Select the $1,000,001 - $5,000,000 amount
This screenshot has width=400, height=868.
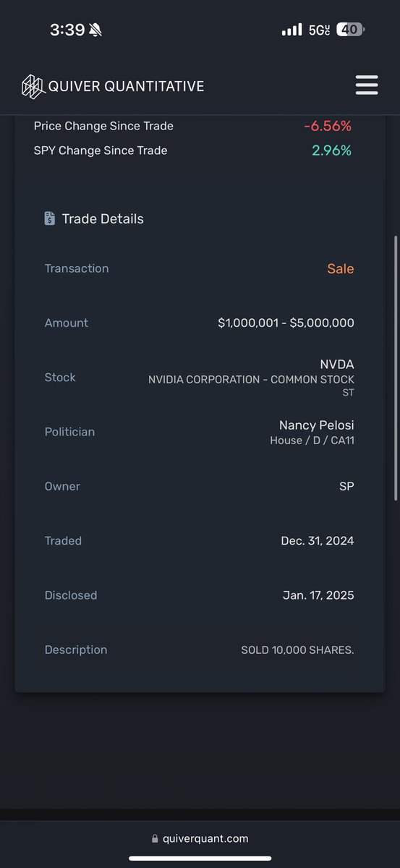pyautogui.click(x=286, y=323)
